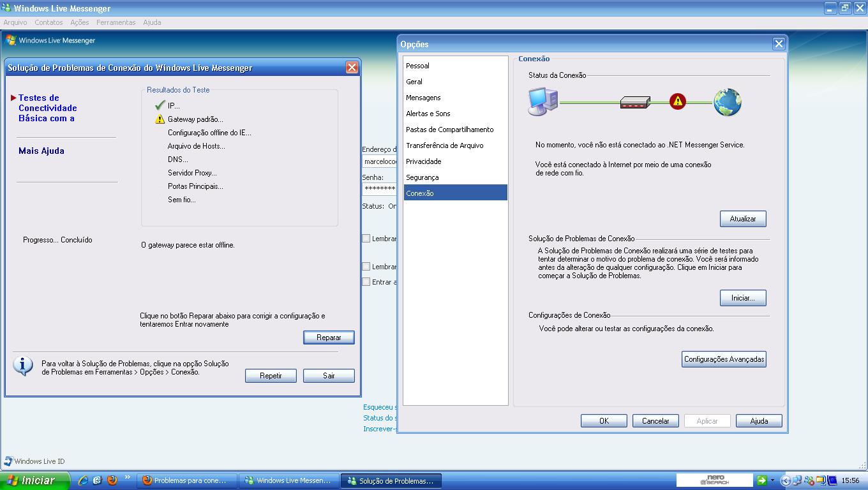Click the red warning icon in status diagram
The height and width of the screenshot is (490, 868).
[677, 101]
